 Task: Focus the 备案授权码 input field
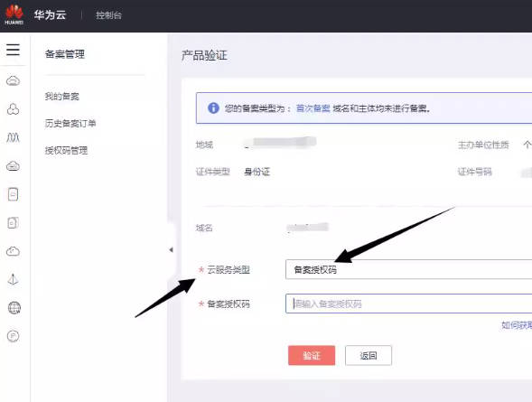(x=408, y=304)
